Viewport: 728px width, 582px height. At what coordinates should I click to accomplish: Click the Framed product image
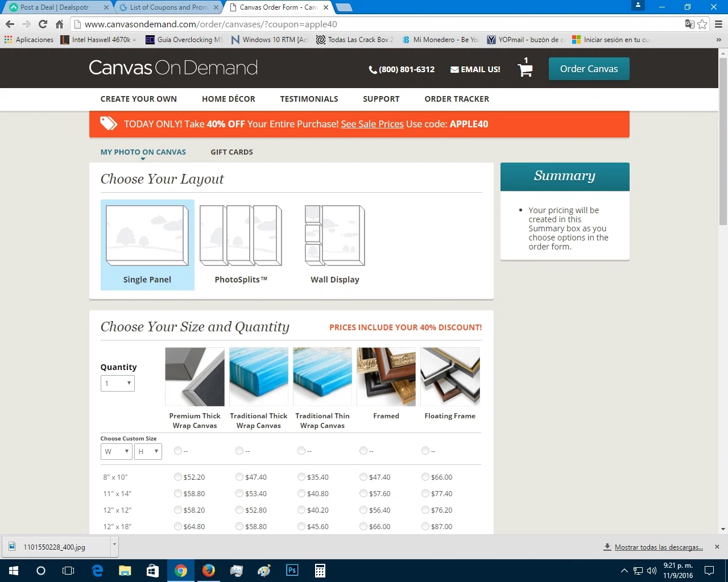click(x=386, y=376)
